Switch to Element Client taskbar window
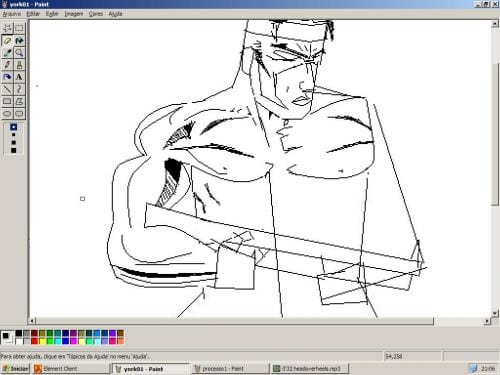Viewport: 500px width, 375px height. click(71, 369)
